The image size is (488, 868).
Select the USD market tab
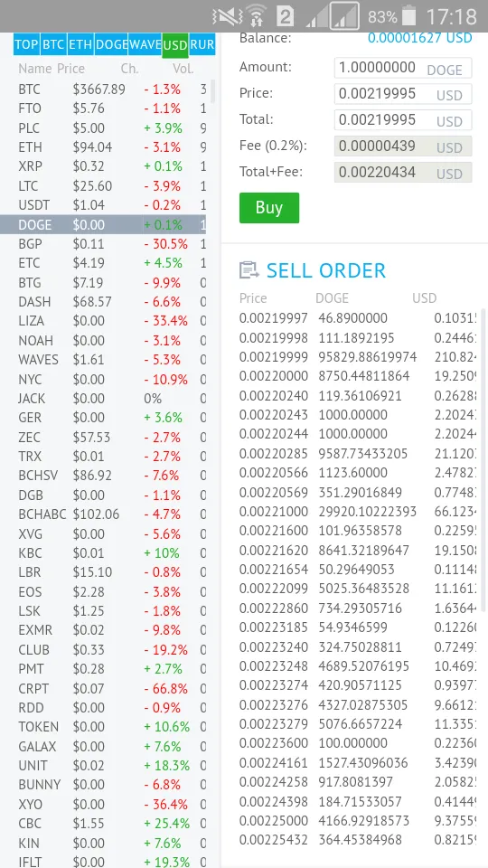click(174, 45)
